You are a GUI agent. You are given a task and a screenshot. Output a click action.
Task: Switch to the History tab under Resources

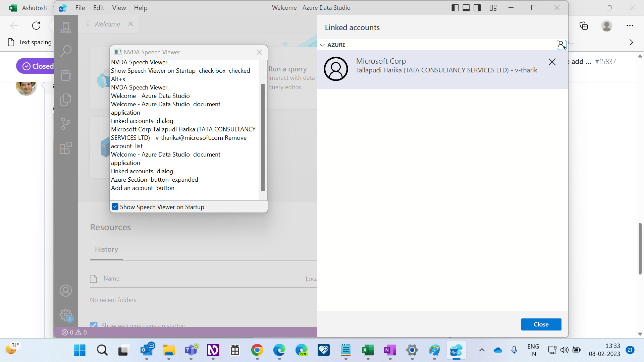click(x=106, y=249)
